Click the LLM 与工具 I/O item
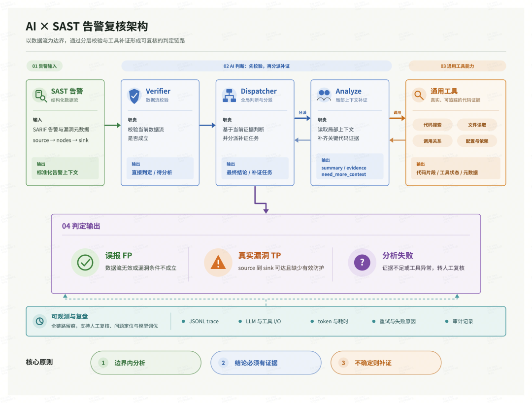532x403 pixels. tap(263, 321)
